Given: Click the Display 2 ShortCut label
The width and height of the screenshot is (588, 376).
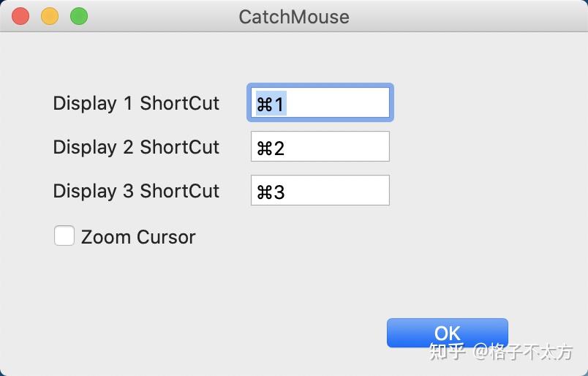Looking at the screenshot, I should click(136, 147).
